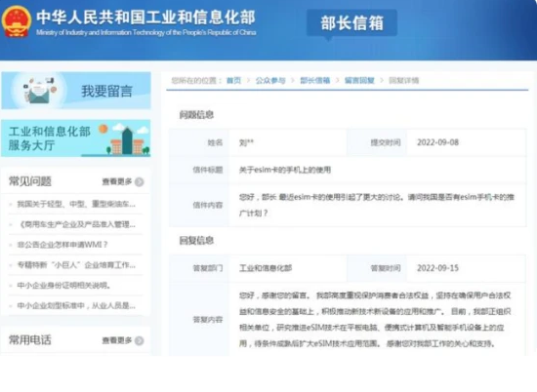Open FAQ 《商用车生产企业及产品准入管理...
This screenshot has width=537, height=392.
[x=76, y=224]
